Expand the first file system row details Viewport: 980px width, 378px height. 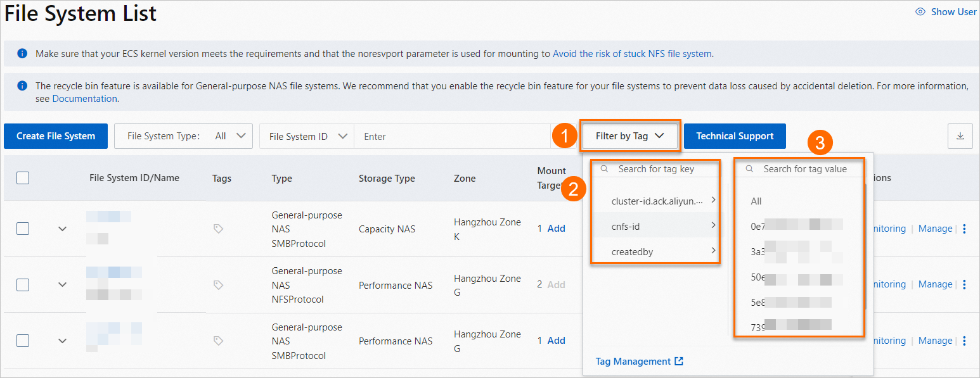[x=62, y=229]
